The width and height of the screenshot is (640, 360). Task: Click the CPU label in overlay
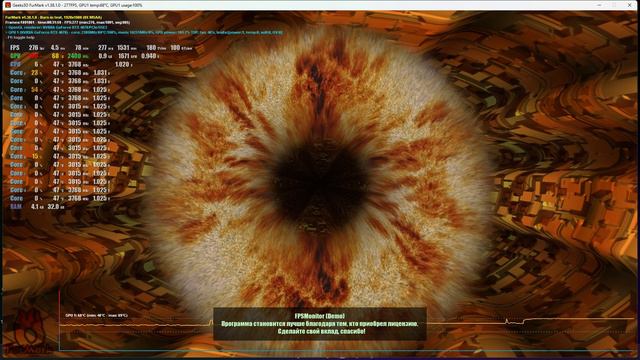pos(15,64)
